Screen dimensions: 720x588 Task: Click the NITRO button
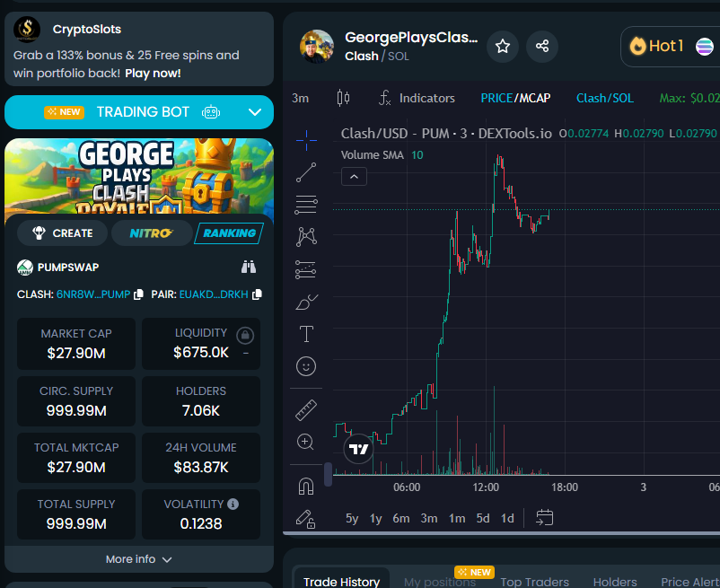[x=152, y=233]
